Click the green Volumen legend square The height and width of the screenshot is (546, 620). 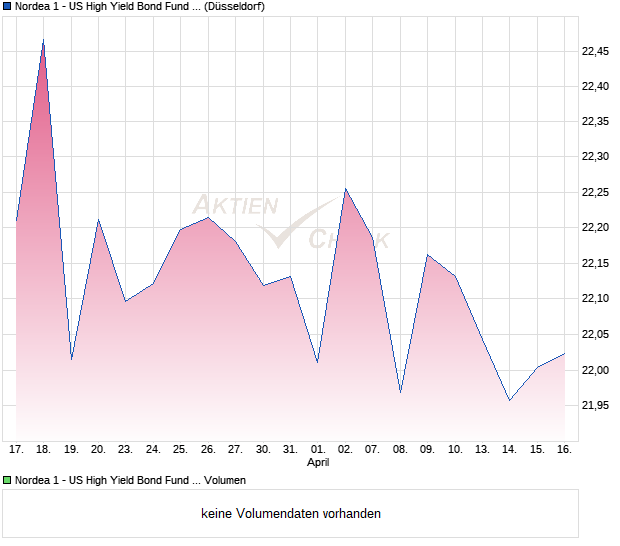click(x=7, y=480)
